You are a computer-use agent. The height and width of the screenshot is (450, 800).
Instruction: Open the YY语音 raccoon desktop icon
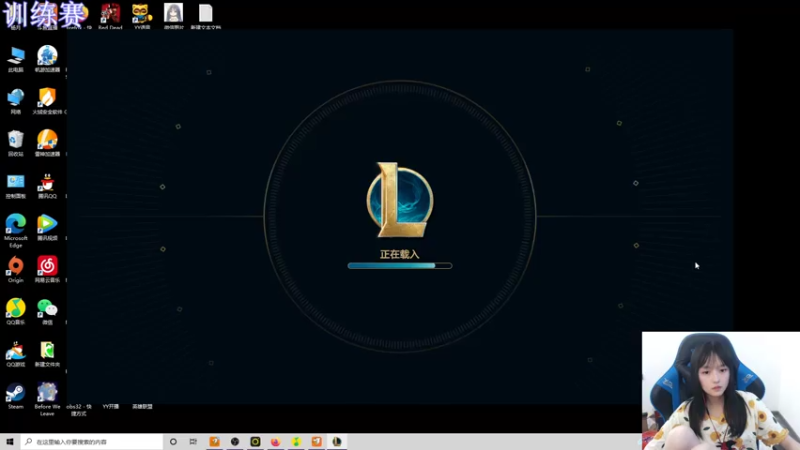(x=142, y=14)
